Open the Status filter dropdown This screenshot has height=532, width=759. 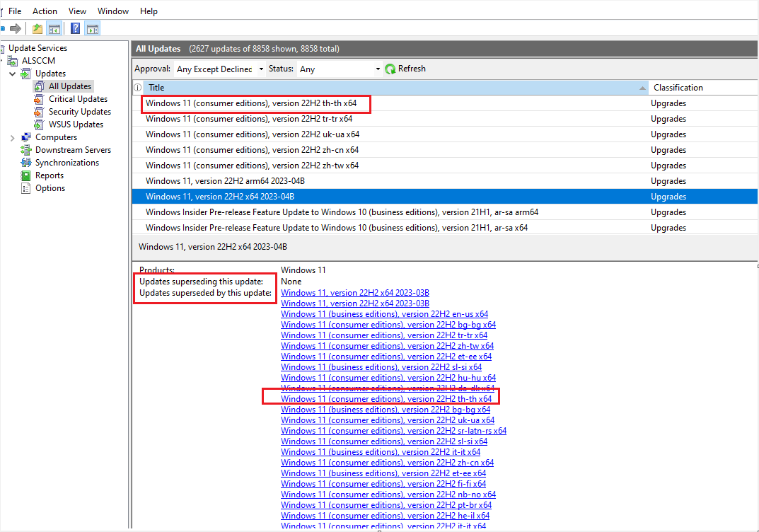[x=376, y=69]
